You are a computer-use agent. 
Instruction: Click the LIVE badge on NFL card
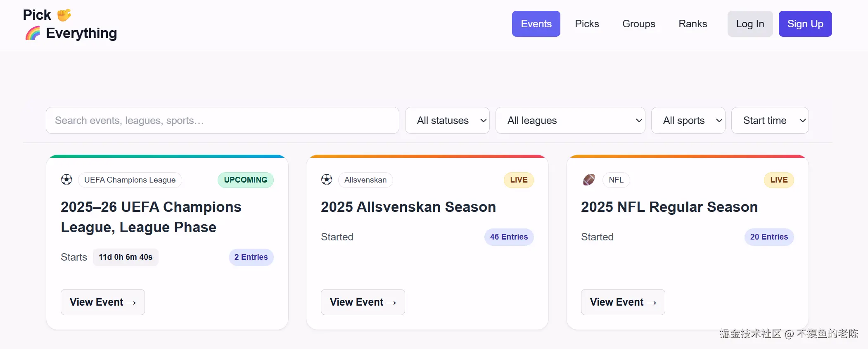tap(779, 180)
